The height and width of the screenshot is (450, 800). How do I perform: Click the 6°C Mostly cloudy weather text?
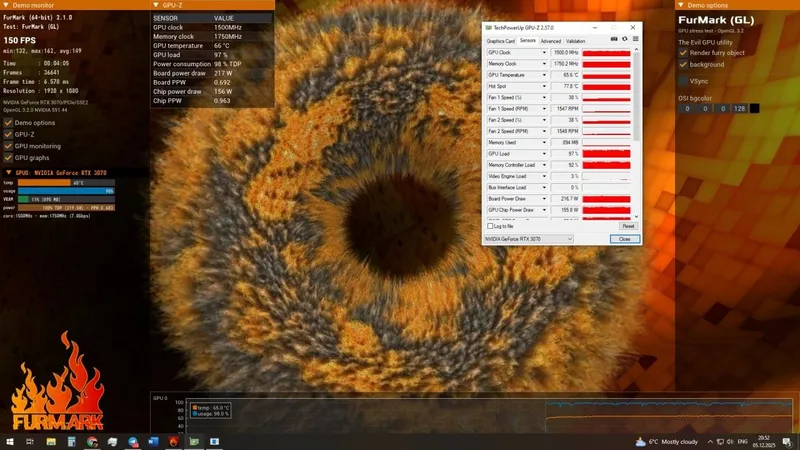pyautogui.click(x=673, y=442)
